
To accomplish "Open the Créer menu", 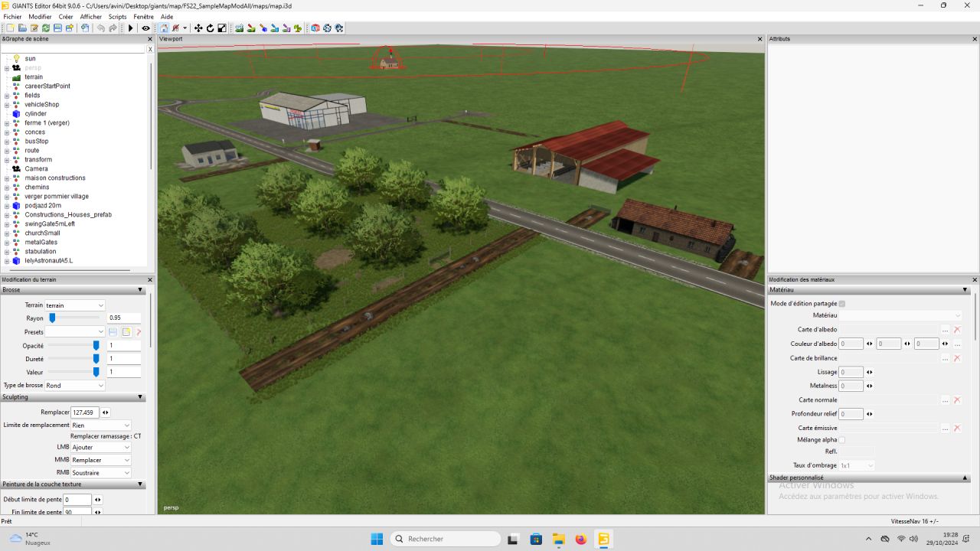I will 66,16.
